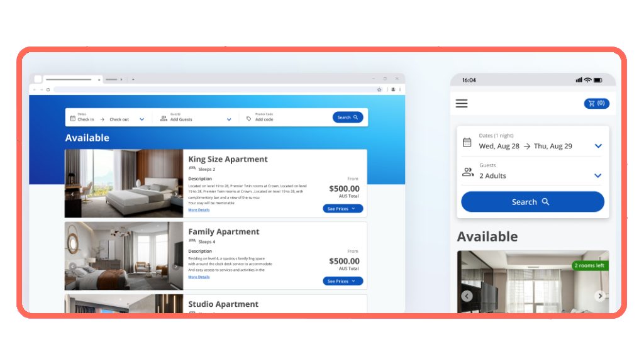Show next photo in mobile room card
Viewport: 644px width, 337px height.
click(x=600, y=296)
